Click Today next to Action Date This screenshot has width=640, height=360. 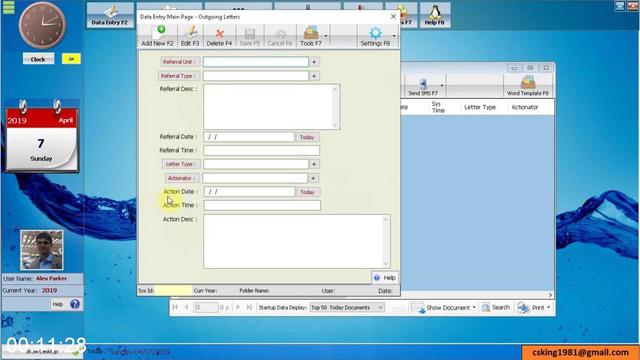[x=307, y=192]
